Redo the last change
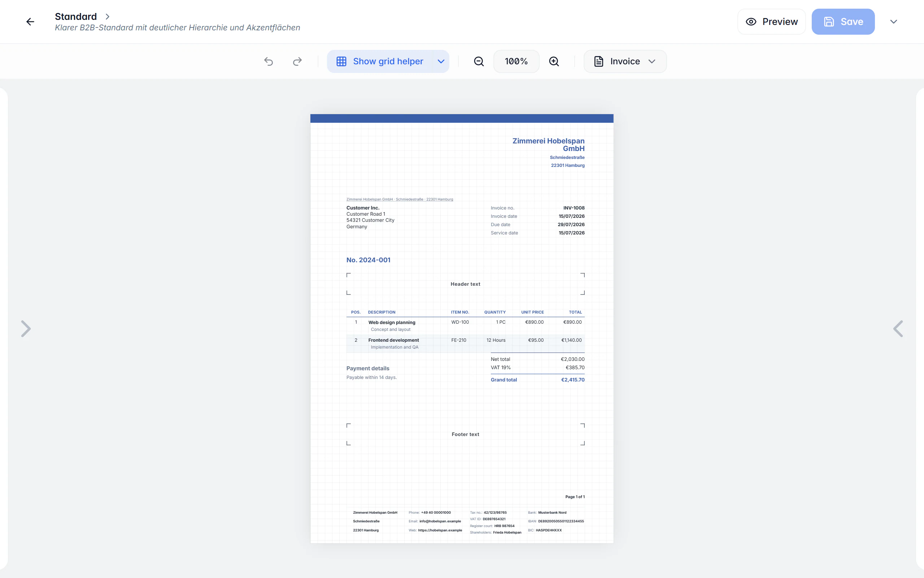924x578 pixels. point(297,61)
